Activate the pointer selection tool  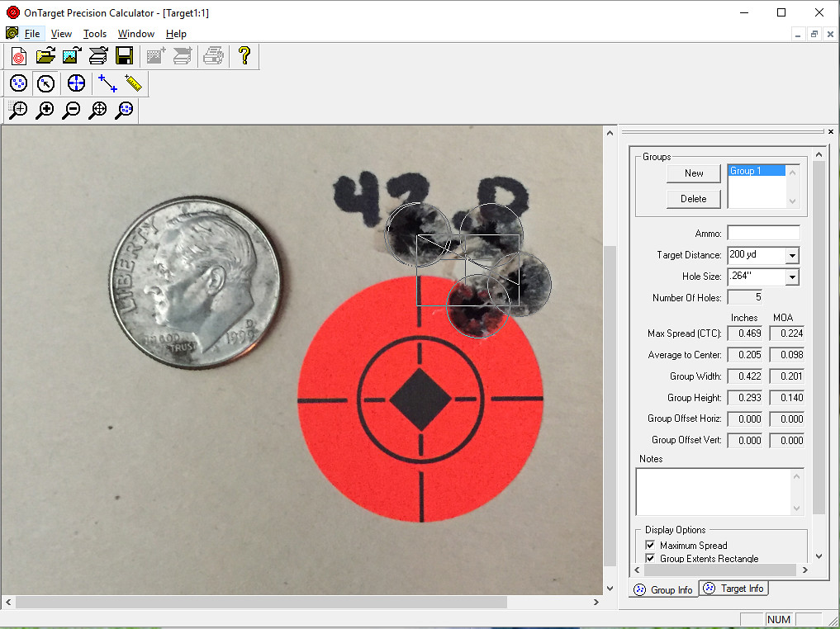click(x=45, y=83)
